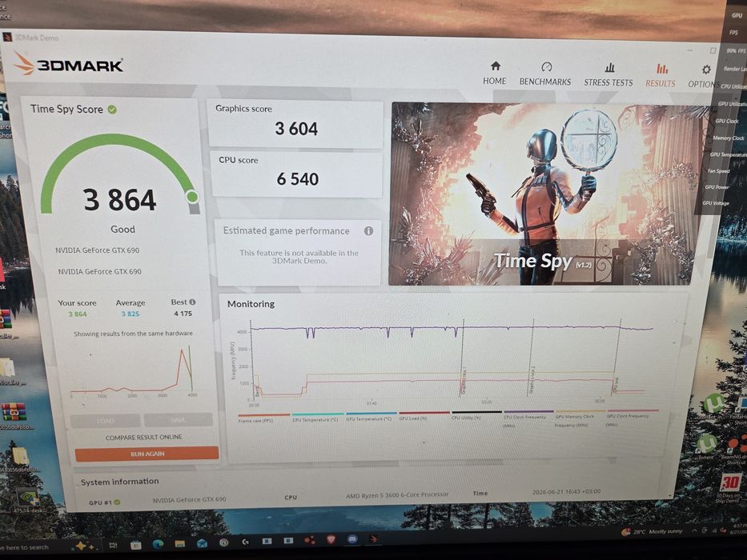Click the greyed SAVE button
747x560 pixels.
(179, 419)
